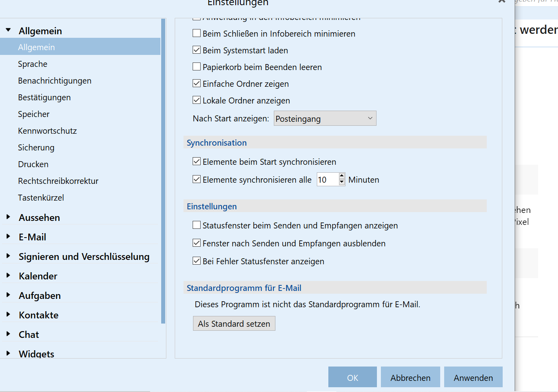558x392 pixels.
Task: Select the highlighted Allgemein sub-item
Action: pyautogui.click(x=80, y=47)
